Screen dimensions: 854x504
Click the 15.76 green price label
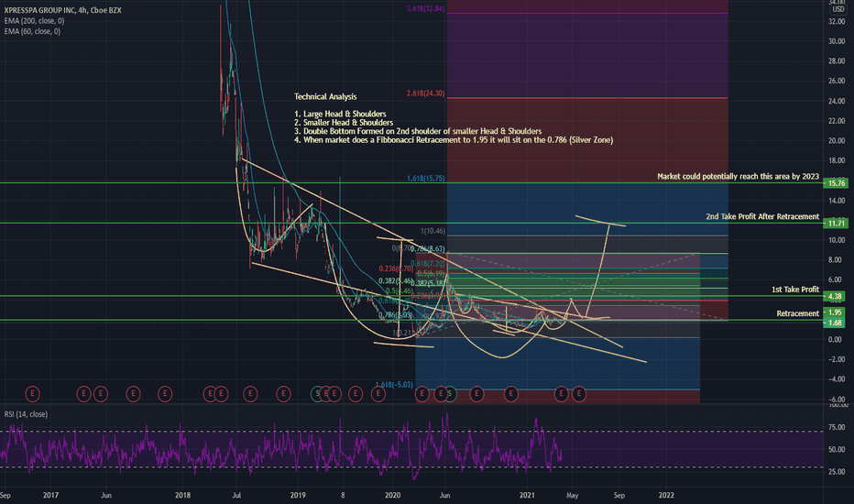(836, 183)
